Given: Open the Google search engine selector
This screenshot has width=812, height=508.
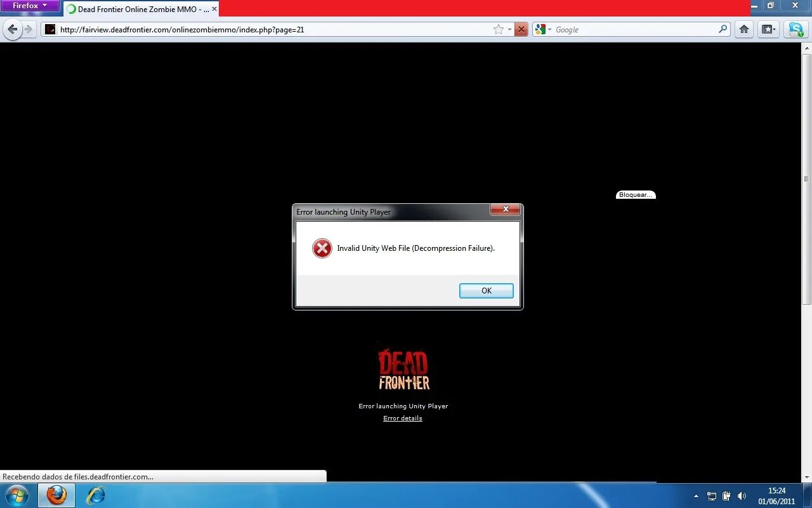Looking at the screenshot, I should [544, 29].
